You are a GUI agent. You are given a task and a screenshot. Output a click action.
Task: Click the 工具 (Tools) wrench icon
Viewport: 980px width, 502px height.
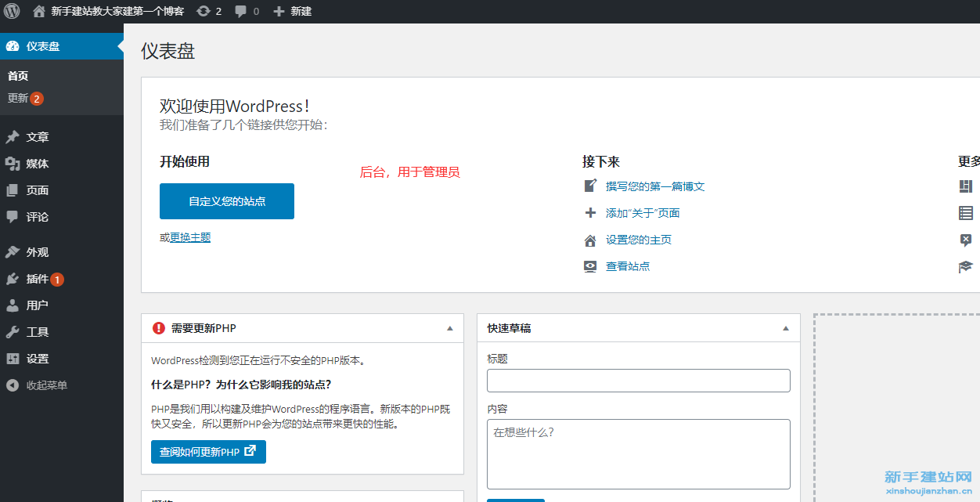pyautogui.click(x=13, y=332)
